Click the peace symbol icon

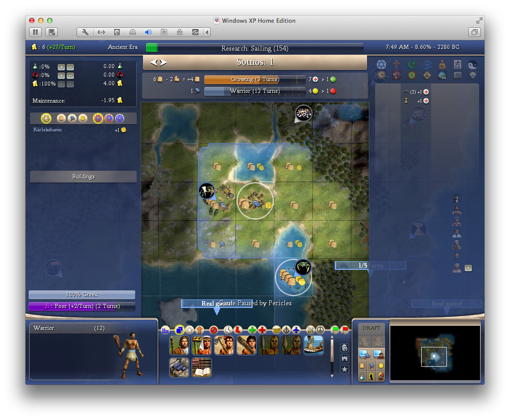321,330
